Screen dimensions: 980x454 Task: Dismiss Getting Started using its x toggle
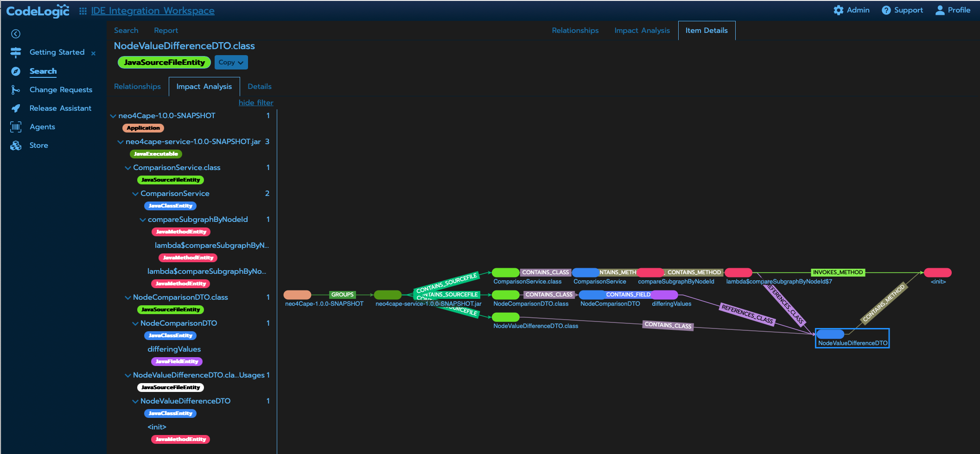93,53
